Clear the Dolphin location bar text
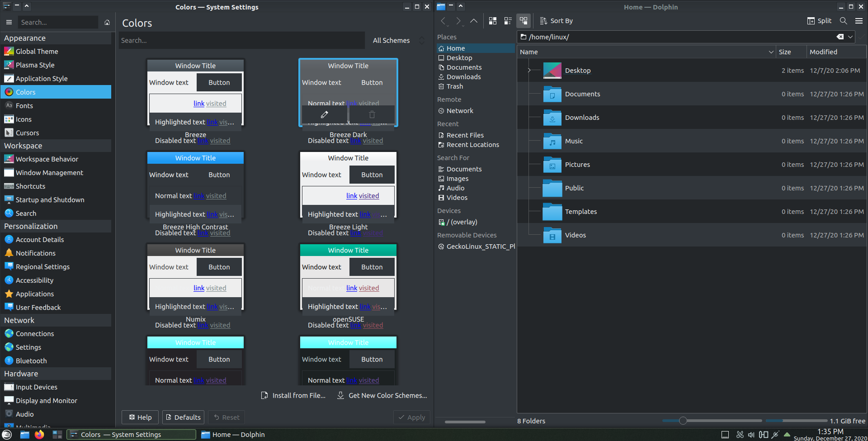Viewport: 868px width, 441px height. point(840,37)
